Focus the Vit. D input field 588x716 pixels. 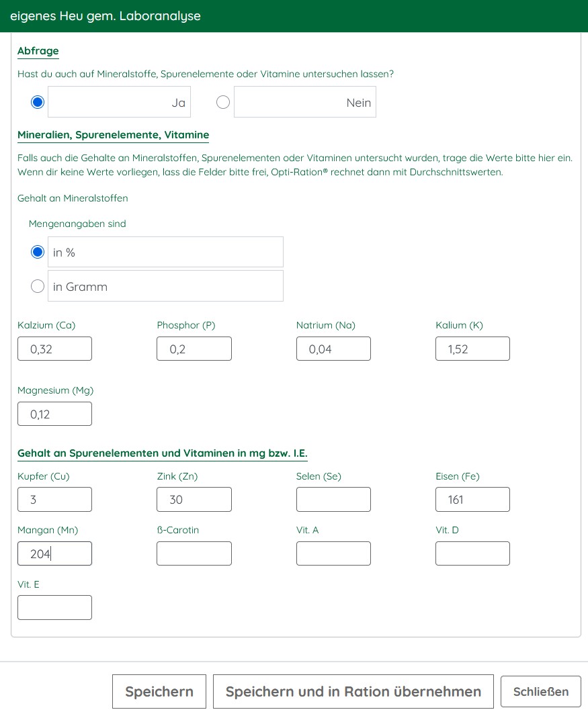click(x=472, y=553)
